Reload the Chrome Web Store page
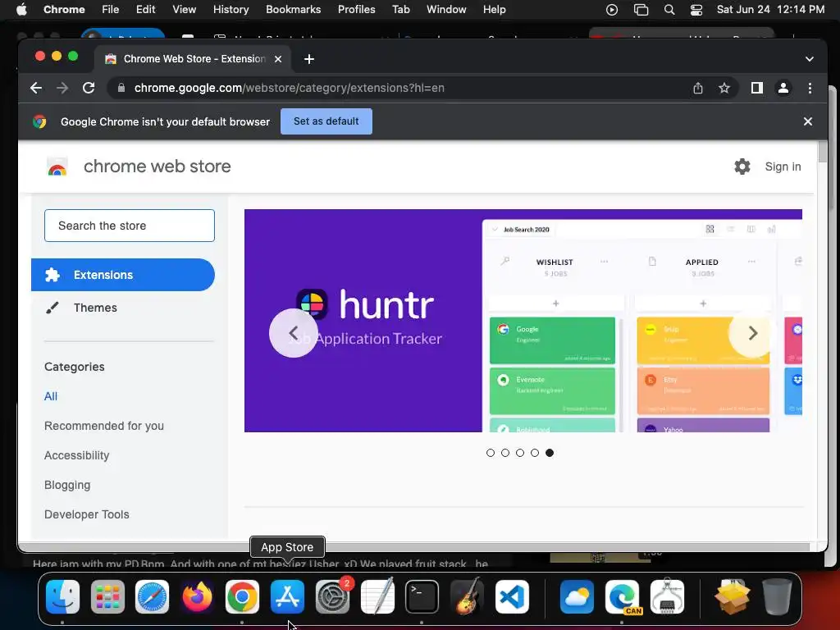Screen dimensions: 840x630 click(x=89, y=88)
